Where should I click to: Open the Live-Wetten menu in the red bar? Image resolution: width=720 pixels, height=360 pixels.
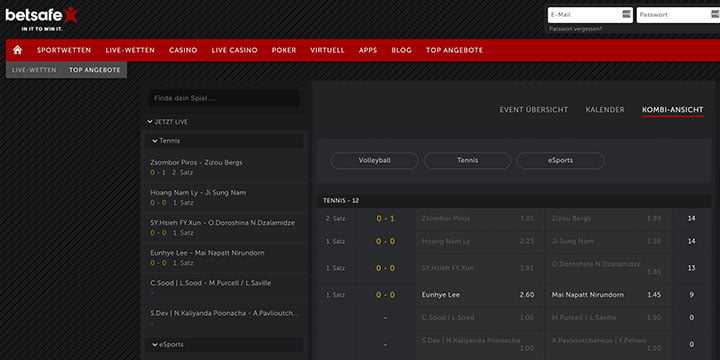pos(130,51)
